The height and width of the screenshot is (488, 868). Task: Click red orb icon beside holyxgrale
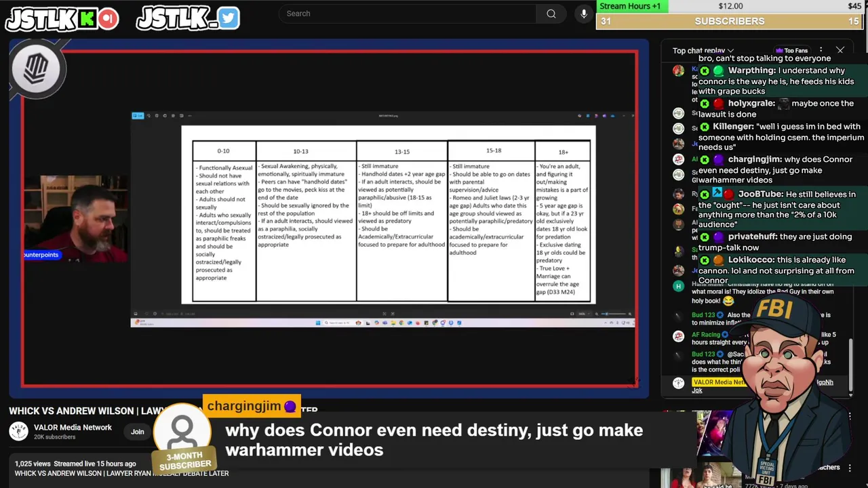(718, 104)
